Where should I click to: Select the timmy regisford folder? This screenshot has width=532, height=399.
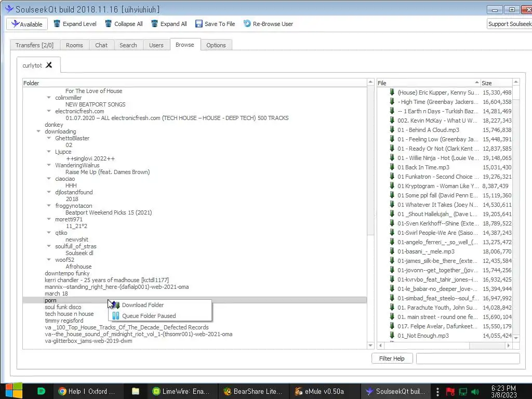tap(64, 321)
